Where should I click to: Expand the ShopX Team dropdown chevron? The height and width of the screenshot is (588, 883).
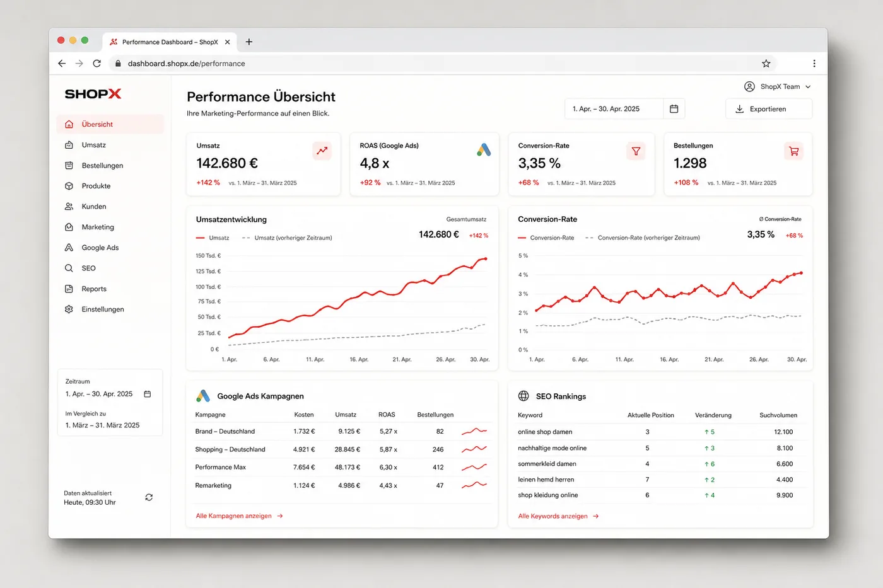(x=808, y=87)
